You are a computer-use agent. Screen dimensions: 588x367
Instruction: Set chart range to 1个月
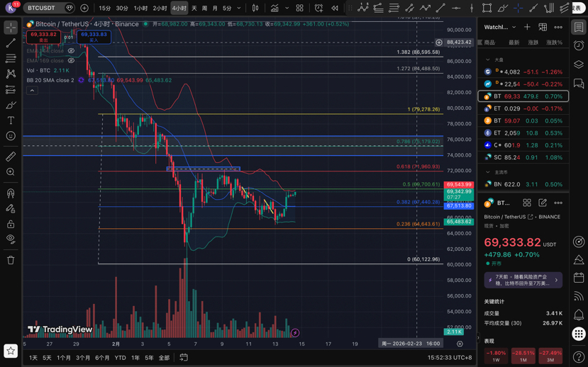tap(64, 358)
